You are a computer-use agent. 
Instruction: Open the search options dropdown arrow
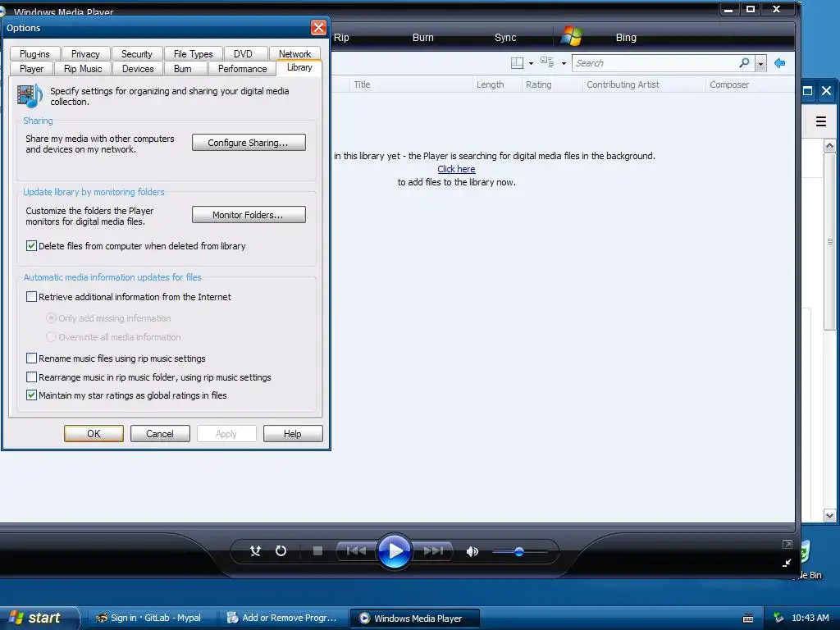pos(760,63)
